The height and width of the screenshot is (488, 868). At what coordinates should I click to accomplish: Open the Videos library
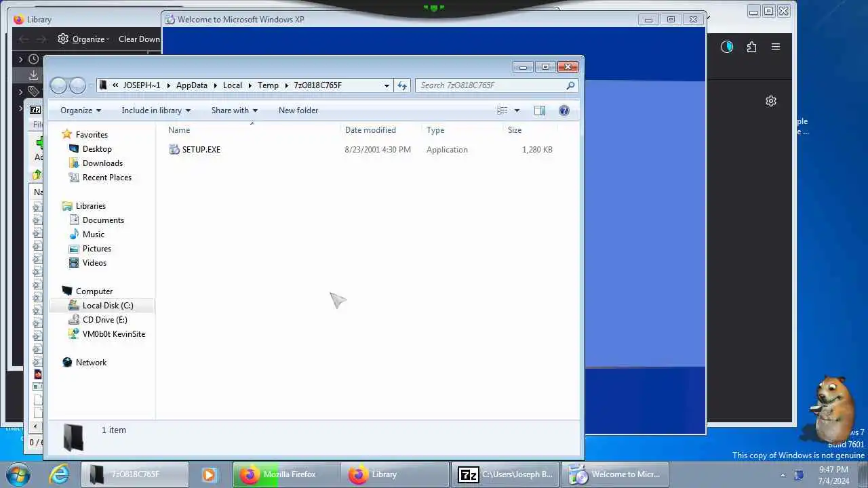(x=94, y=263)
